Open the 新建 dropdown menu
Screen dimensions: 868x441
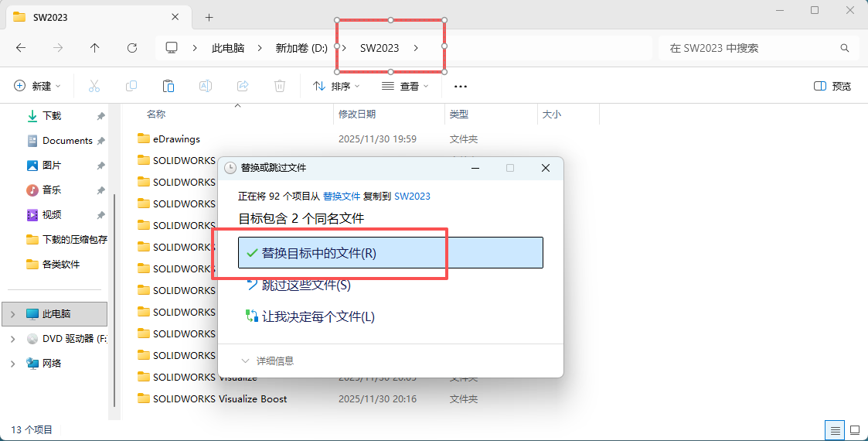point(37,86)
